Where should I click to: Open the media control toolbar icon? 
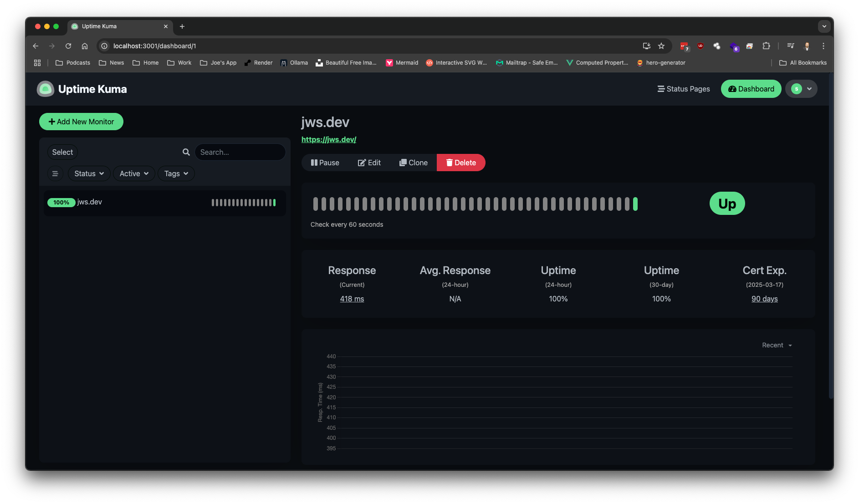791,46
